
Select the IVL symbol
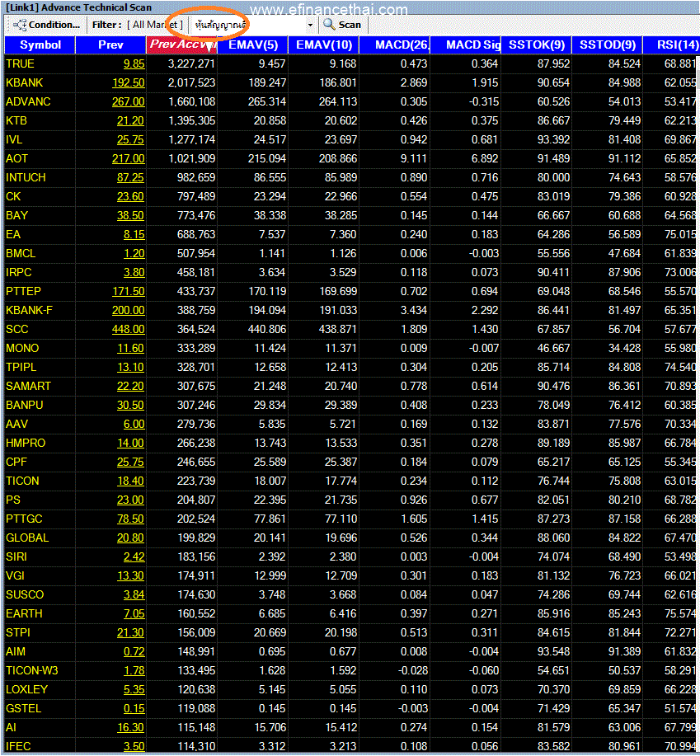coord(14,139)
